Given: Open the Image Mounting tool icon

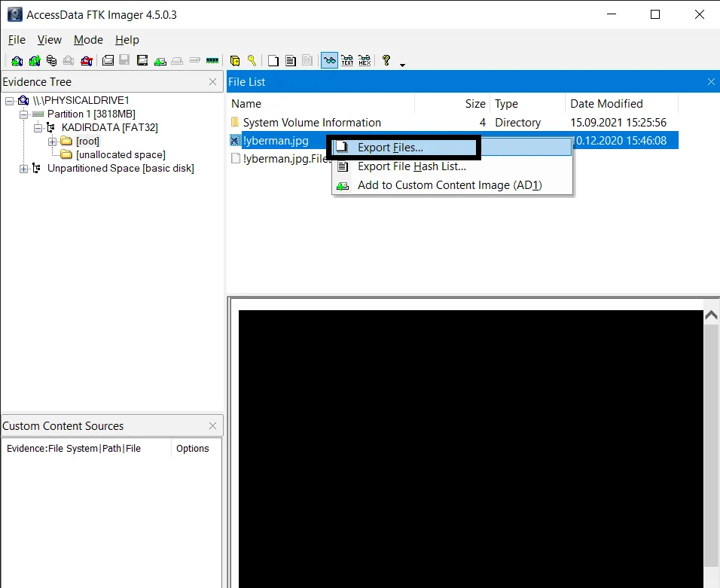Looking at the screenshot, I should point(51,60).
